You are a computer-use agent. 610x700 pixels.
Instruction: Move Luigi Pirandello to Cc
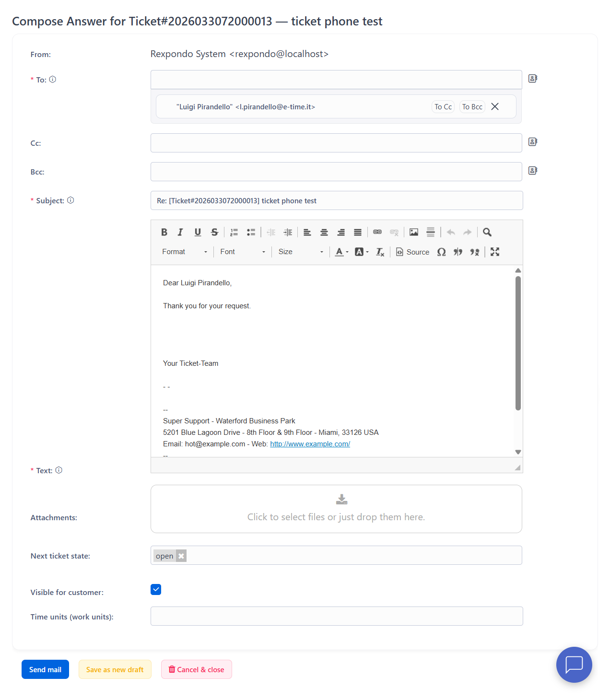pos(443,107)
